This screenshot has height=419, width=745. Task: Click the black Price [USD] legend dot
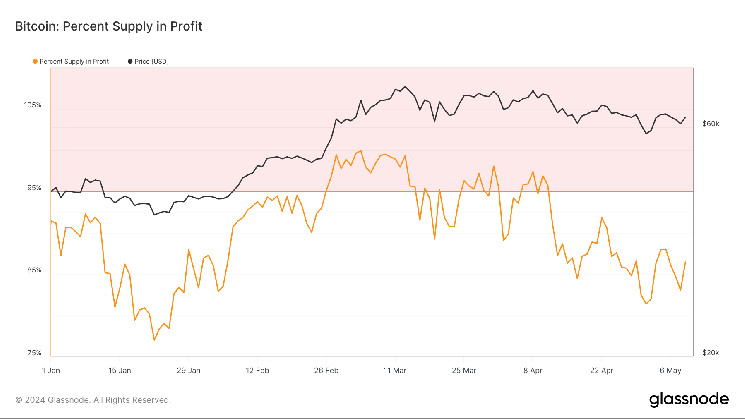pos(128,61)
